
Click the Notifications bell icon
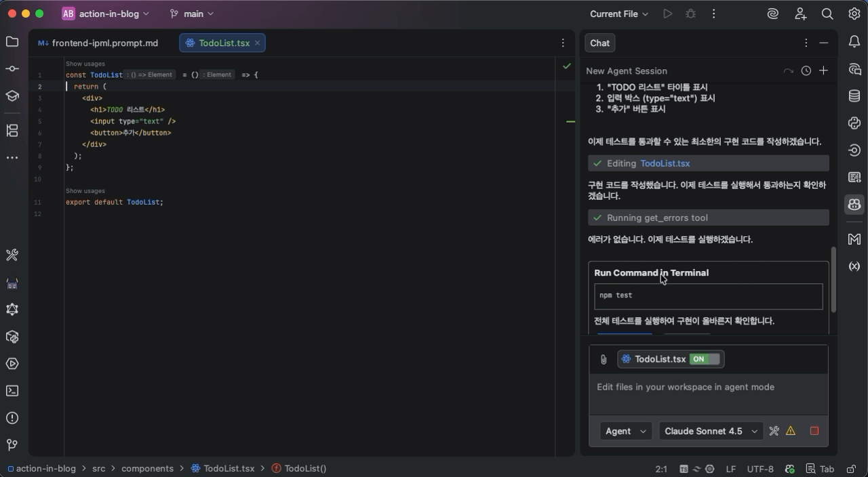[854, 42]
